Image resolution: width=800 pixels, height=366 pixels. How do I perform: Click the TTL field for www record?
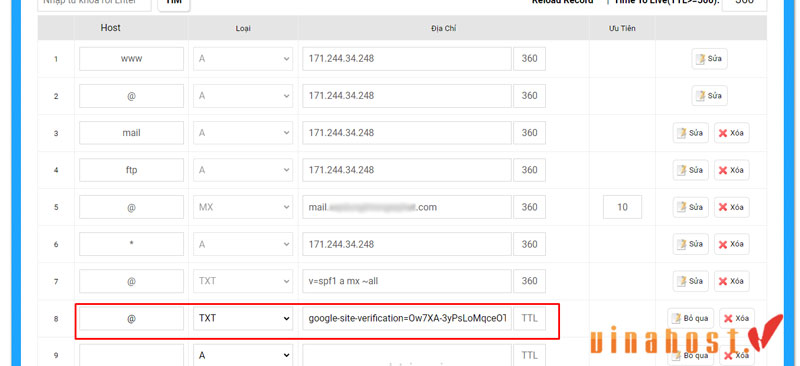(530, 59)
